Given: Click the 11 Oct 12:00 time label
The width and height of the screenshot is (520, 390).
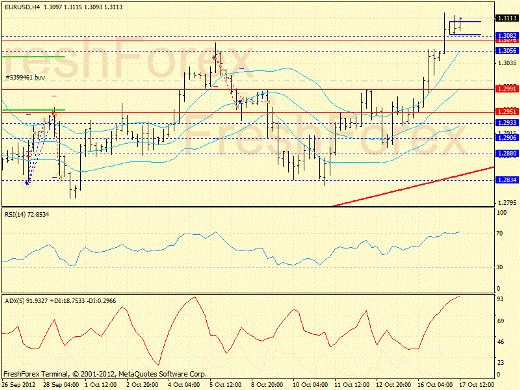Looking at the screenshot, I should [x=352, y=384].
